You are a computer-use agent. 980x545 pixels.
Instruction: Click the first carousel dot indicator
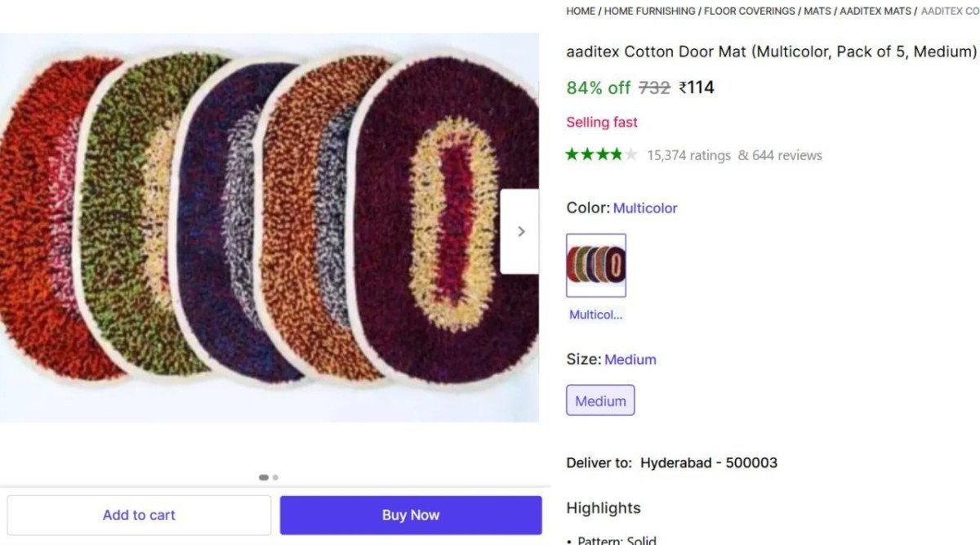[264, 477]
